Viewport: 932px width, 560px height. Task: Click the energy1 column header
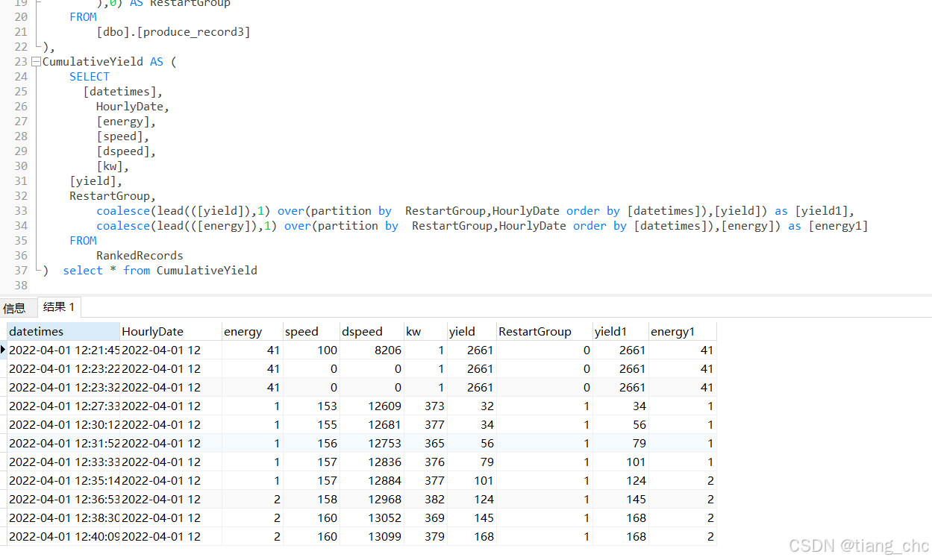[682, 332]
